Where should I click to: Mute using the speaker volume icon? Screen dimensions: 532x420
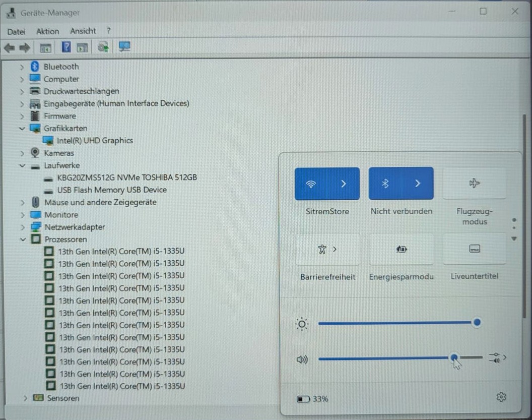[302, 359]
